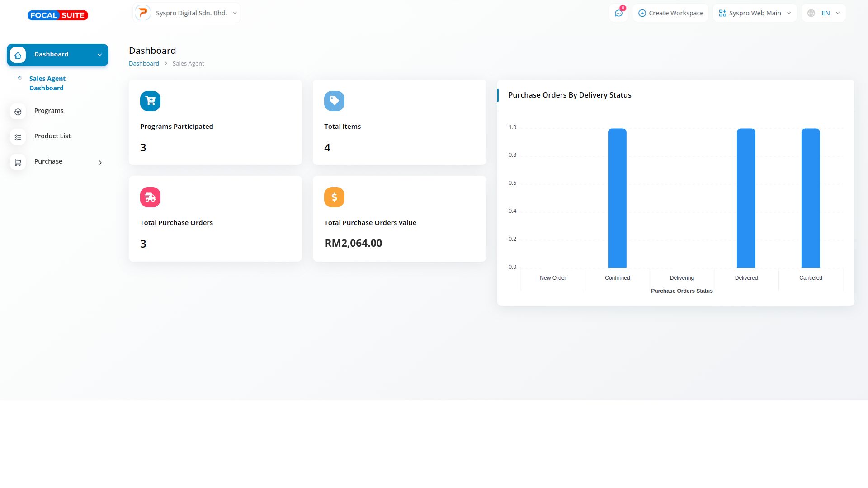Open Product List from sidebar

(52, 136)
